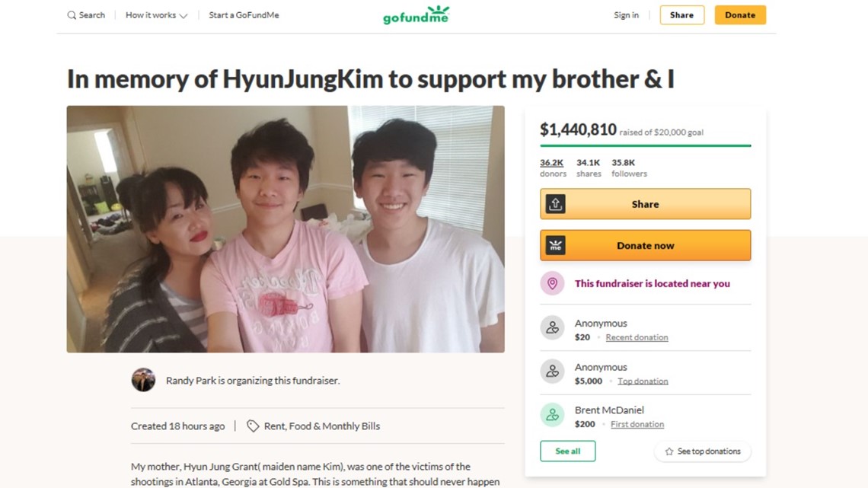Open the Sign in link
868x488 pixels.
(626, 15)
